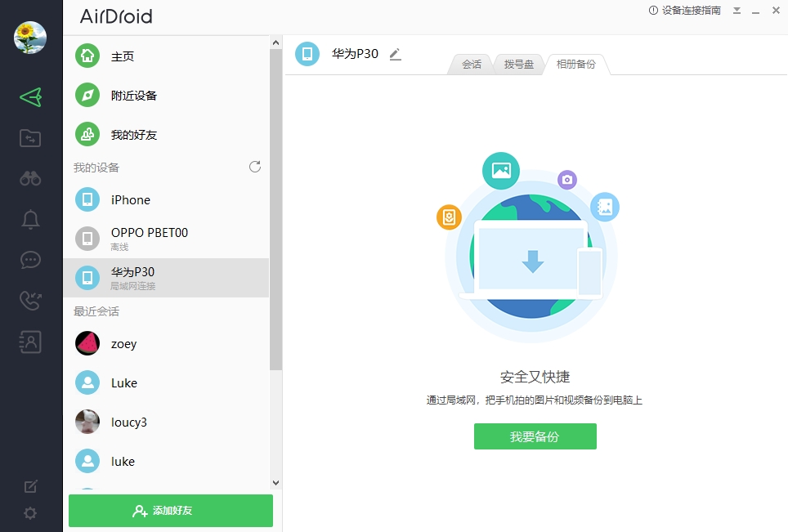Image resolution: width=788 pixels, height=532 pixels.
Task: Click the loucy3 avatar picture
Action: pyautogui.click(x=87, y=422)
